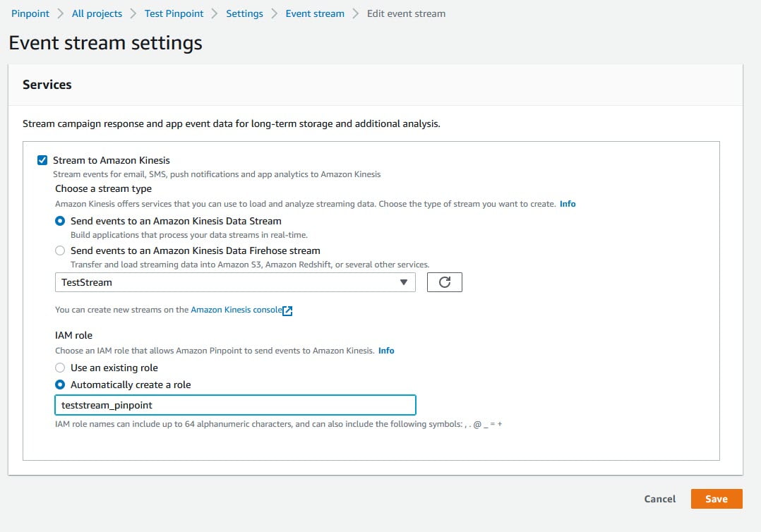Return to Settings via breadcrumb
Viewport: 761px width, 532px height.
244,13
